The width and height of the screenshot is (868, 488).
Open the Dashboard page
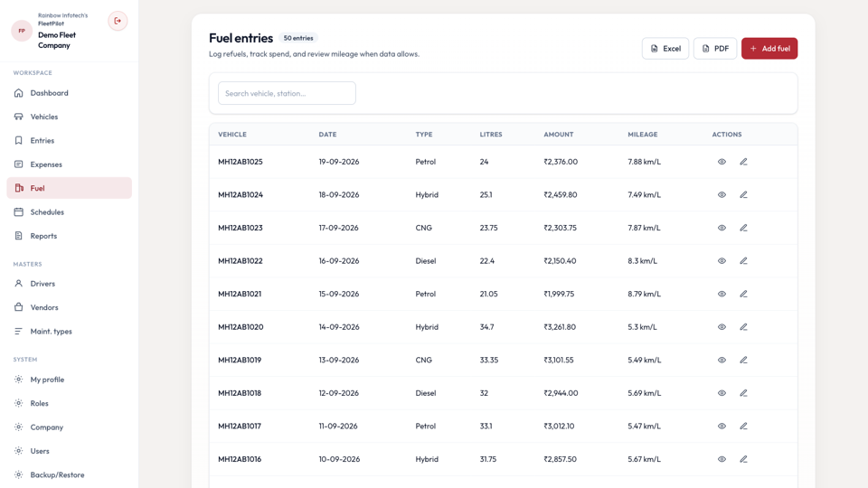70,93
